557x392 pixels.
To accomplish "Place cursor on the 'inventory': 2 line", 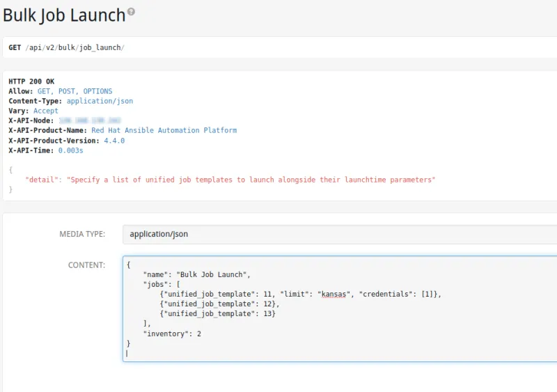I will point(172,334).
